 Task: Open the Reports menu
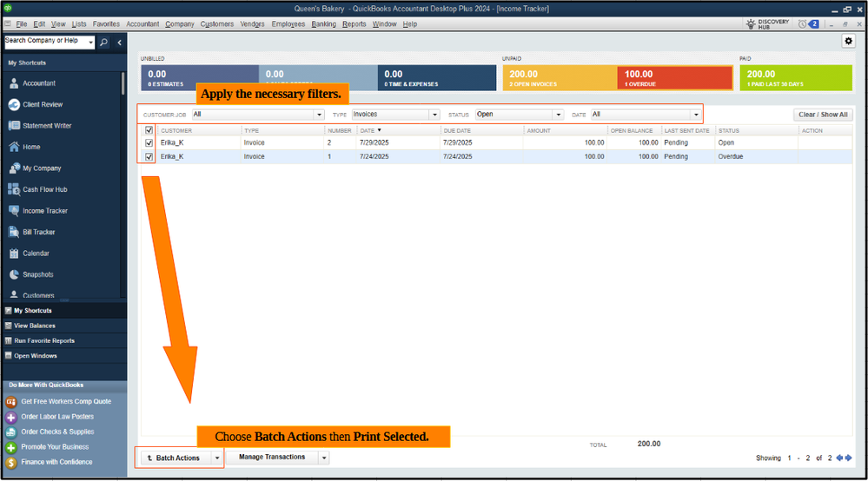tap(354, 24)
